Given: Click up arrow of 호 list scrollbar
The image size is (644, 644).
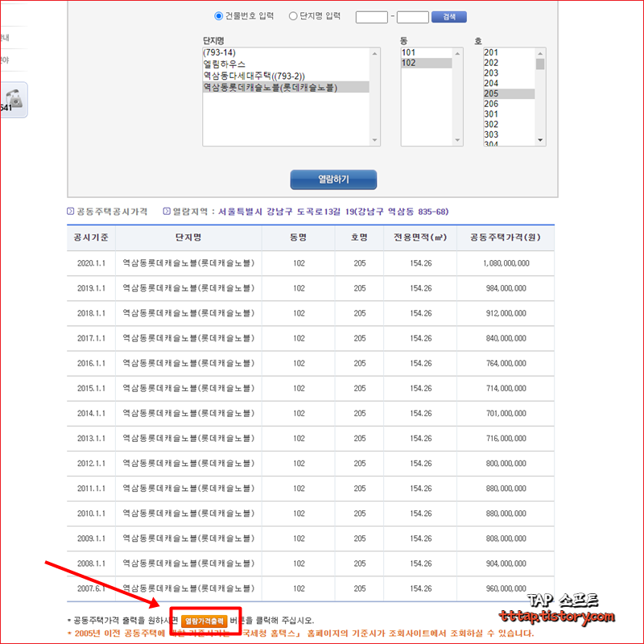Looking at the screenshot, I should [540, 53].
